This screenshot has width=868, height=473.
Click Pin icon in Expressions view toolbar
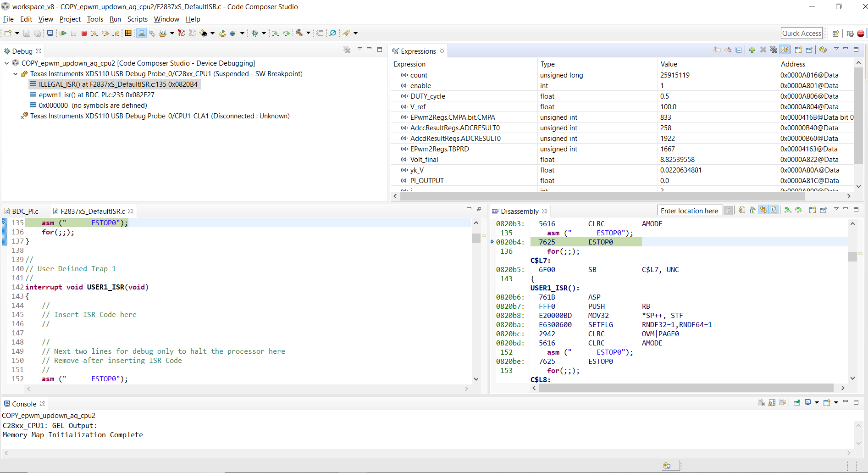809,50
